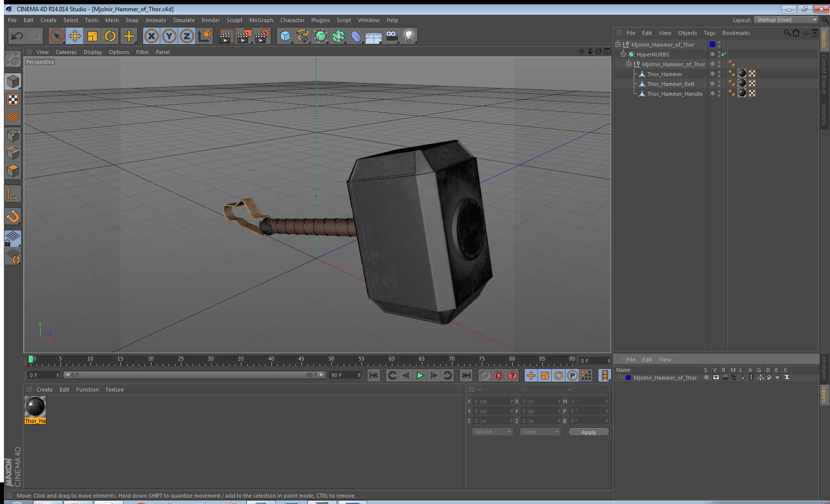This screenshot has height=504, width=830.
Task: Open material manager Function menu
Action: (88, 390)
